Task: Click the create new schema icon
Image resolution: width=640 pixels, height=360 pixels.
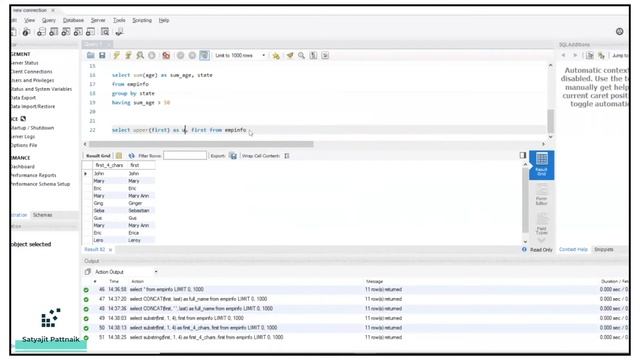Action: point(41,32)
